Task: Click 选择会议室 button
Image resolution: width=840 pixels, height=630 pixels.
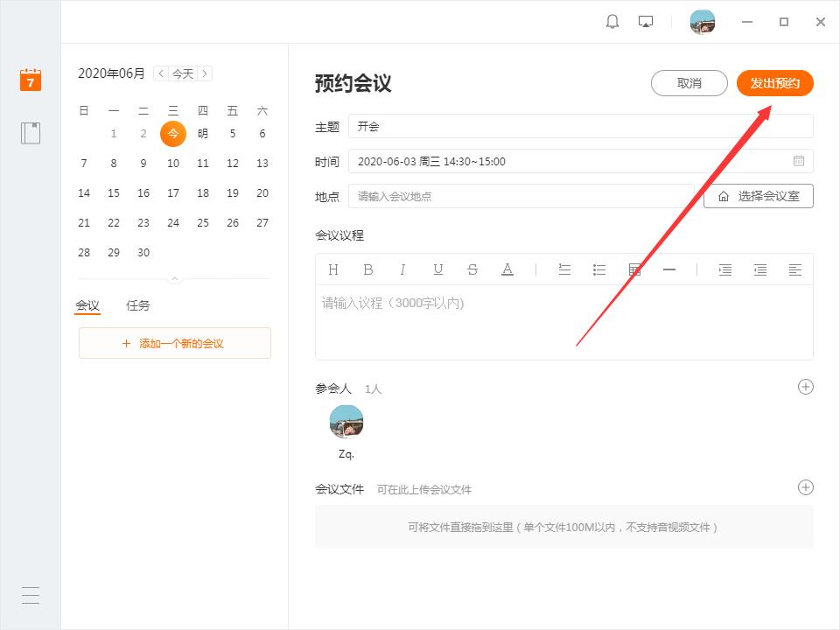Action: tap(759, 196)
